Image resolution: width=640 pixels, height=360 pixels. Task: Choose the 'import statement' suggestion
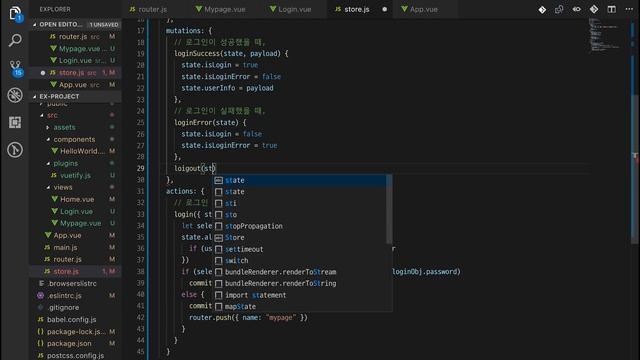(300, 295)
